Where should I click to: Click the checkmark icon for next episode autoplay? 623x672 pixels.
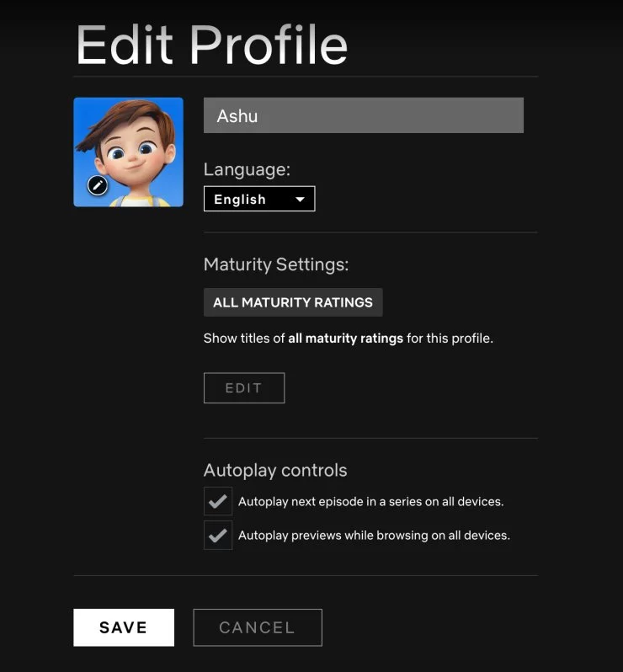pos(218,501)
